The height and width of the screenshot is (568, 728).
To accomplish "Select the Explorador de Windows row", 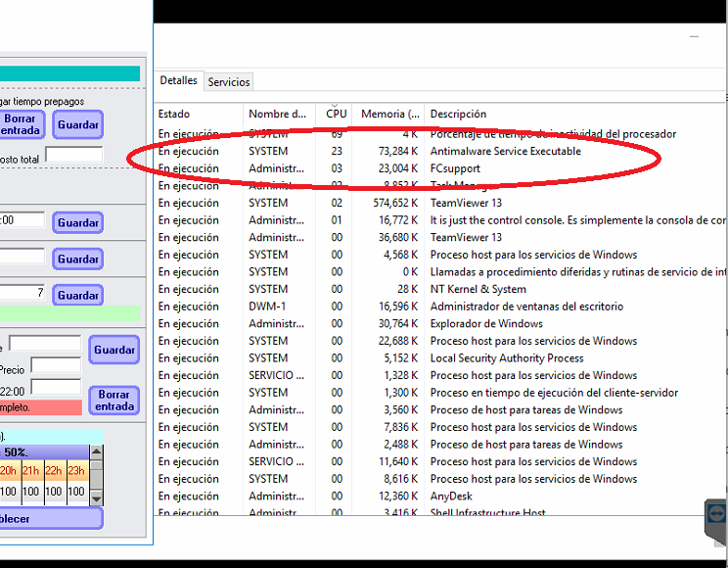I will pos(440,323).
